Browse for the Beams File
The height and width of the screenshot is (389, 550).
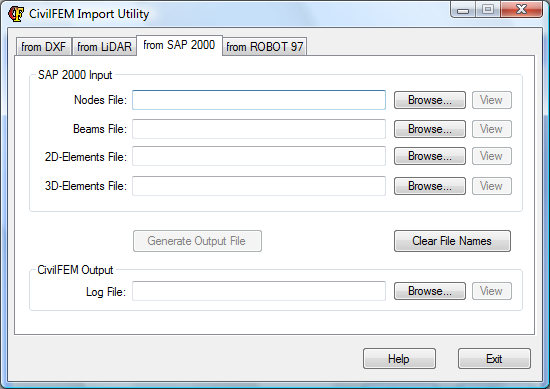[430, 129]
